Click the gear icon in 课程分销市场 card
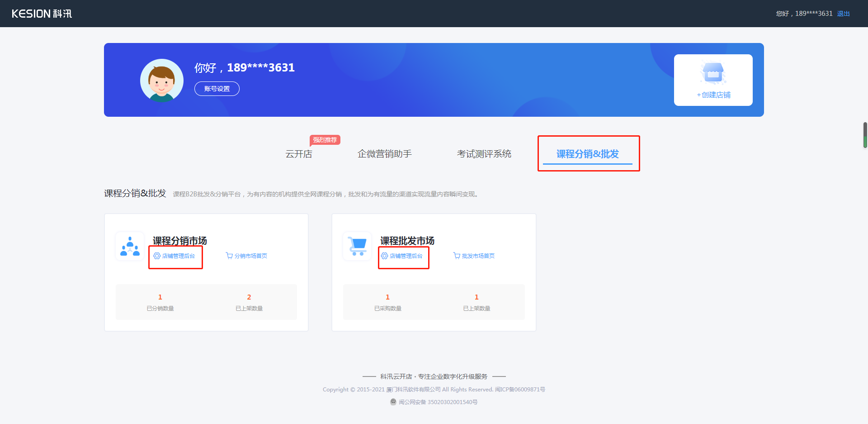The image size is (868, 424). click(157, 256)
